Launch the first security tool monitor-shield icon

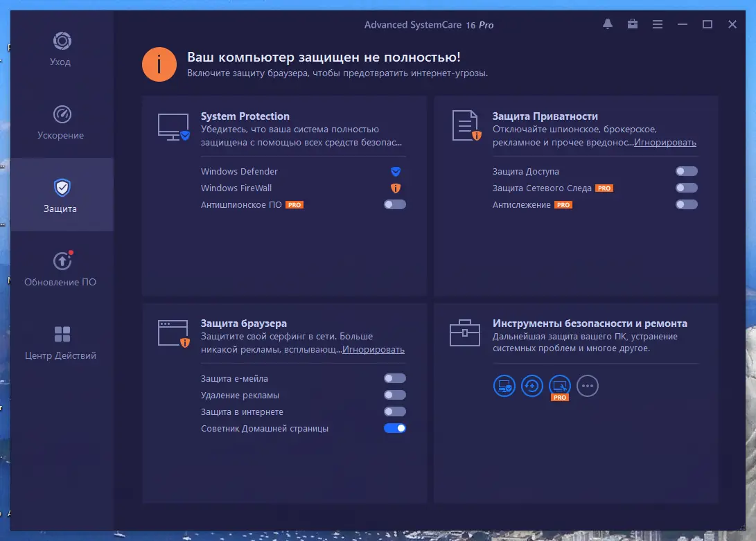pyautogui.click(x=504, y=386)
